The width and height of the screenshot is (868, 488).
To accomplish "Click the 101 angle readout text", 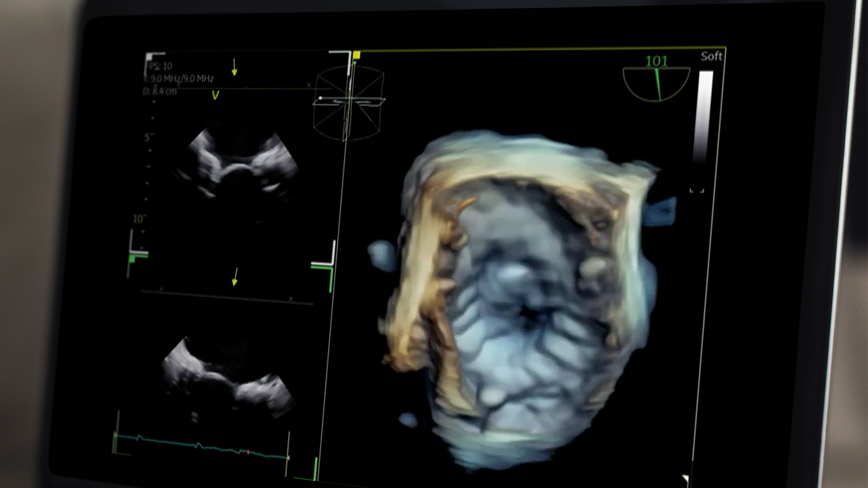I will point(656,60).
